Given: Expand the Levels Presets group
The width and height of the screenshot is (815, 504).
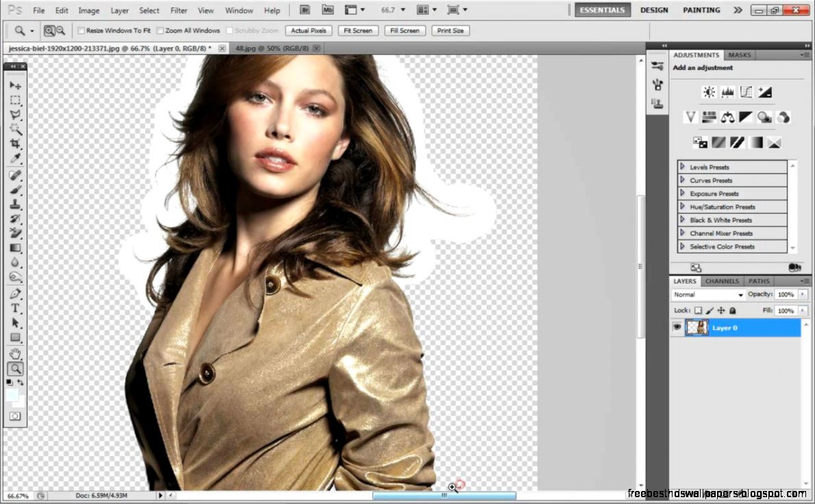Looking at the screenshot, I should pos(683,166).
